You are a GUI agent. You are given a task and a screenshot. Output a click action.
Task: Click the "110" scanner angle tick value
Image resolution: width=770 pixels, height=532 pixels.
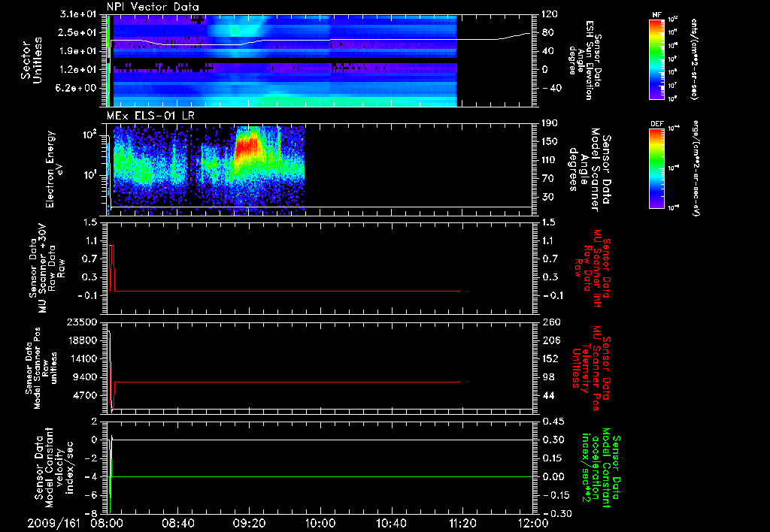tap(550, 160)
